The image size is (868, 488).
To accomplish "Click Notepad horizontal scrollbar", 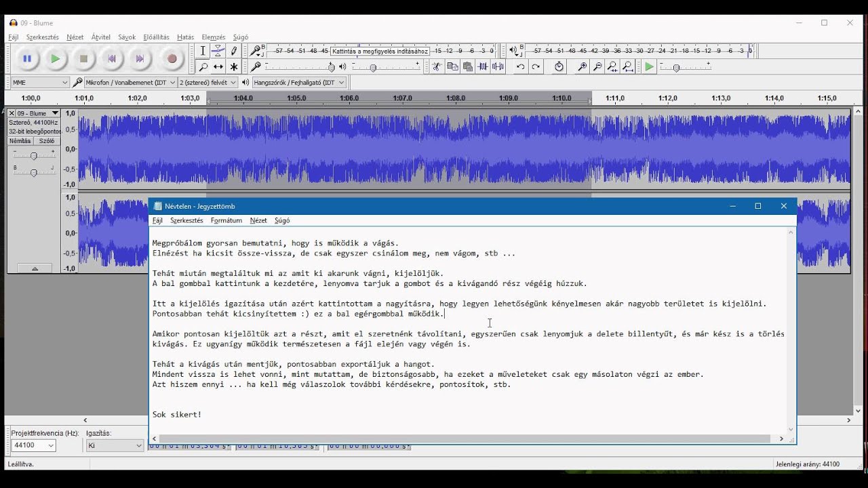I will 468,439.
